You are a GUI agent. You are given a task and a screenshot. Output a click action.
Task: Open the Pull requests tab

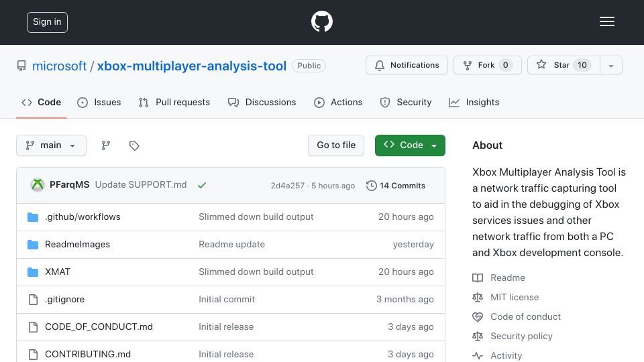tap(174, 102)
